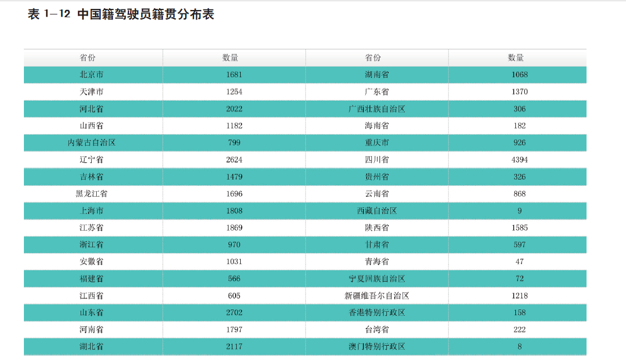Click the 广东省 quantity value 1370
The image size is (626, 364).
[x=519, y=92]
